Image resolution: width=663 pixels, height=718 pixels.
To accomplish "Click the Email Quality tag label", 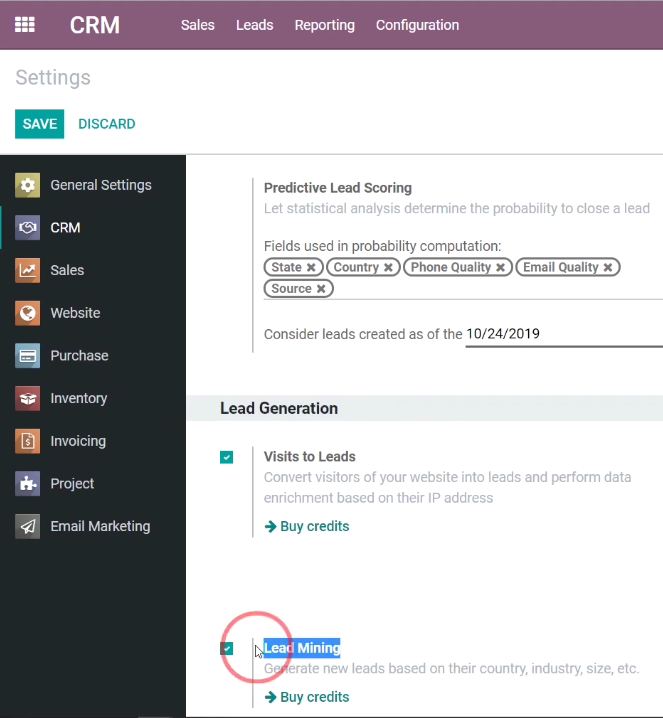I will [x=560, y=267].
